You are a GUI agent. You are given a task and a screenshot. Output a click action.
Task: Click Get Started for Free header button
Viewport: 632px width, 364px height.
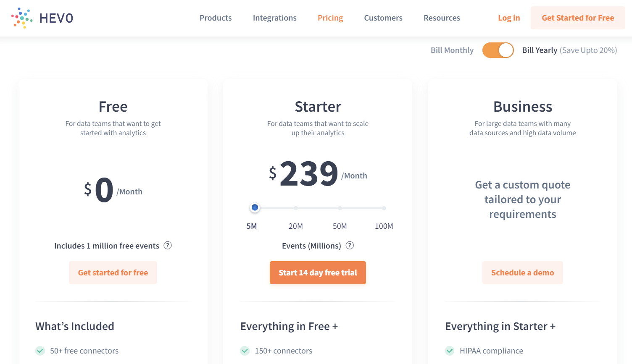[578, 18]
